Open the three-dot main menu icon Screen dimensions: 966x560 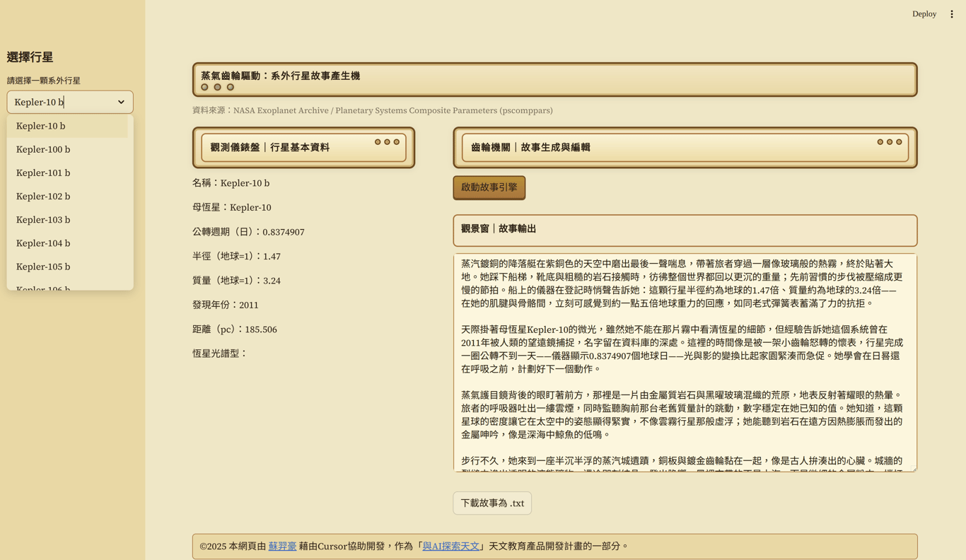pyautogui.click(x=952, y=14)
